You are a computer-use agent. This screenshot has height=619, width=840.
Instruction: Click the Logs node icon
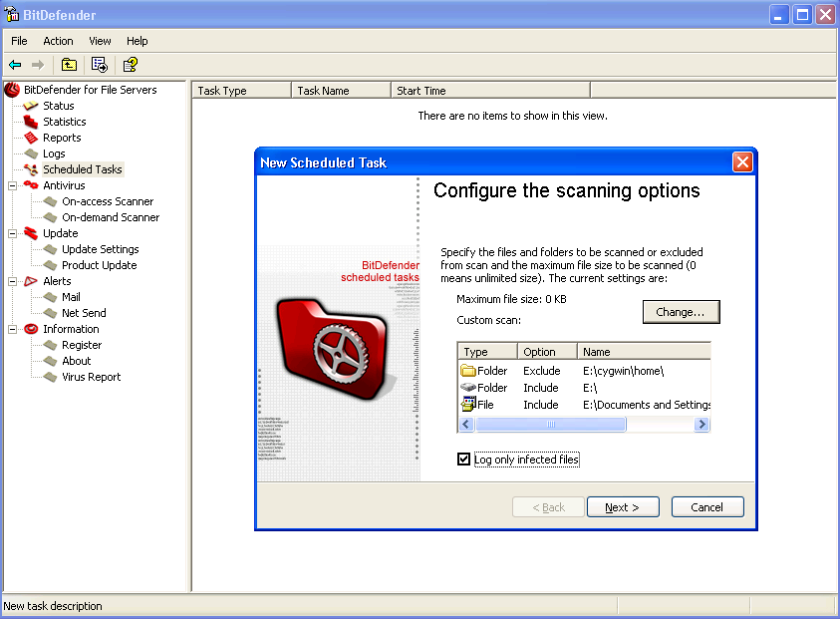point(31,154)
